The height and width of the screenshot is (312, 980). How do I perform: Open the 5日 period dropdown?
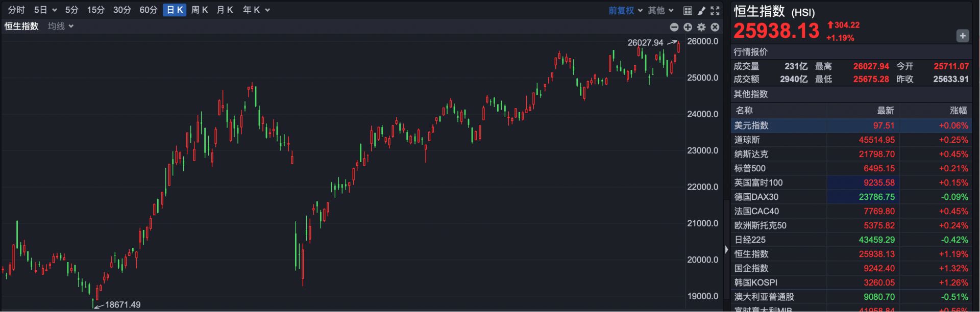coord(45,10)
